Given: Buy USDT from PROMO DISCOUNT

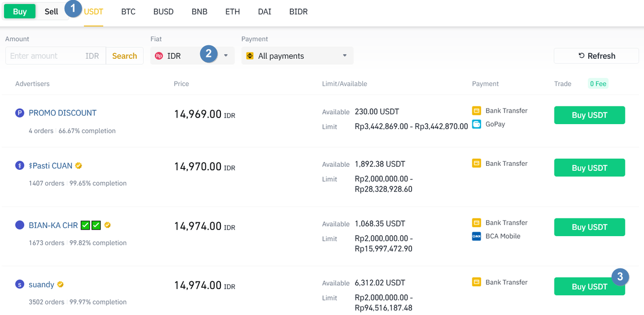Looking at the screenshot, I should coord(590,115).
